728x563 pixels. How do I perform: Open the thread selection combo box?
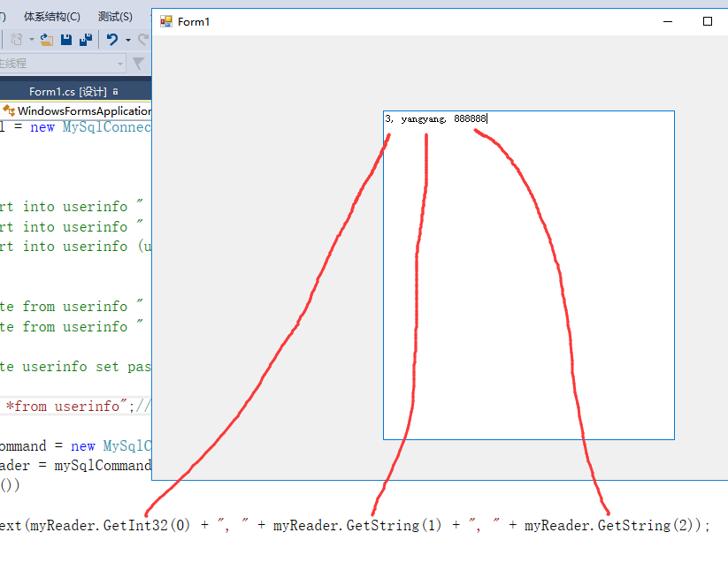tap(120, 64)
